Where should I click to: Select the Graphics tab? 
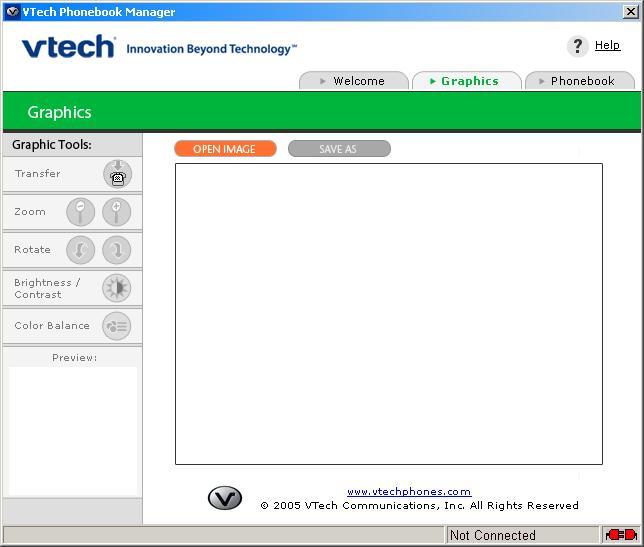coord(467,80)
